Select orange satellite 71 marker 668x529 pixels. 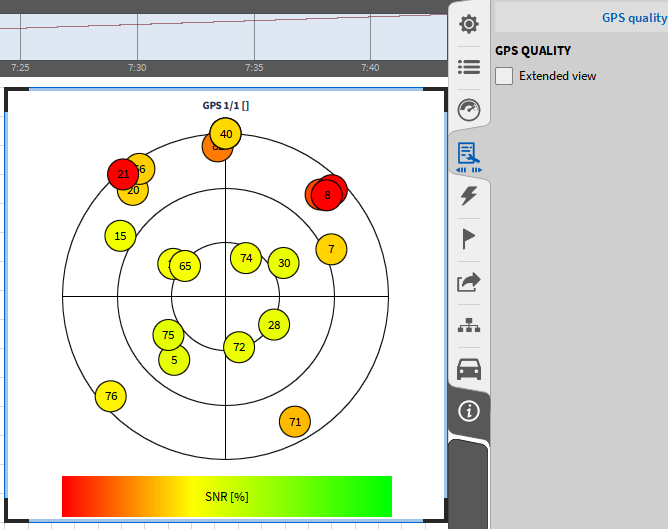coord(294,422)
